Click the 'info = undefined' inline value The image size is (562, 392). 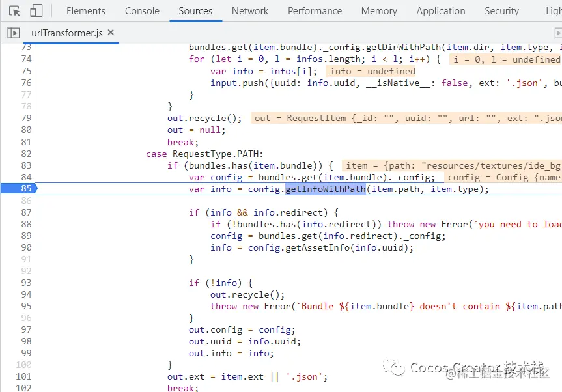click(372, 72)
